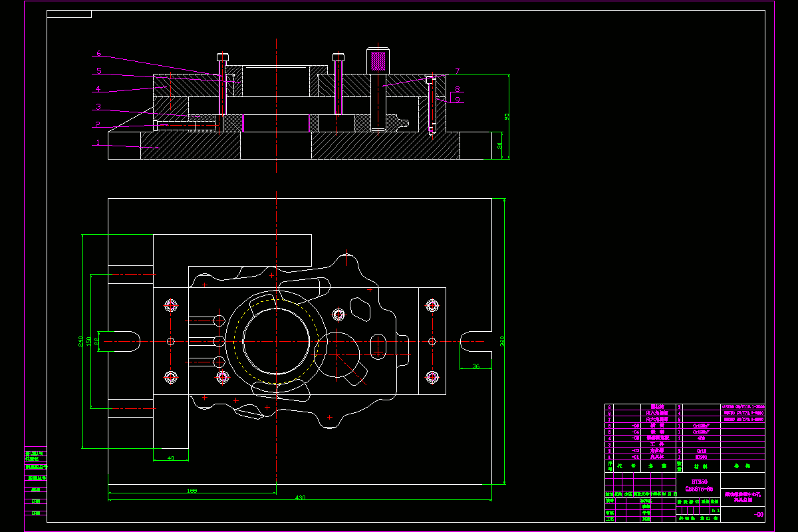
Task: Click part callout number 7 beside the knurled knob
Action: coord(458,72)
